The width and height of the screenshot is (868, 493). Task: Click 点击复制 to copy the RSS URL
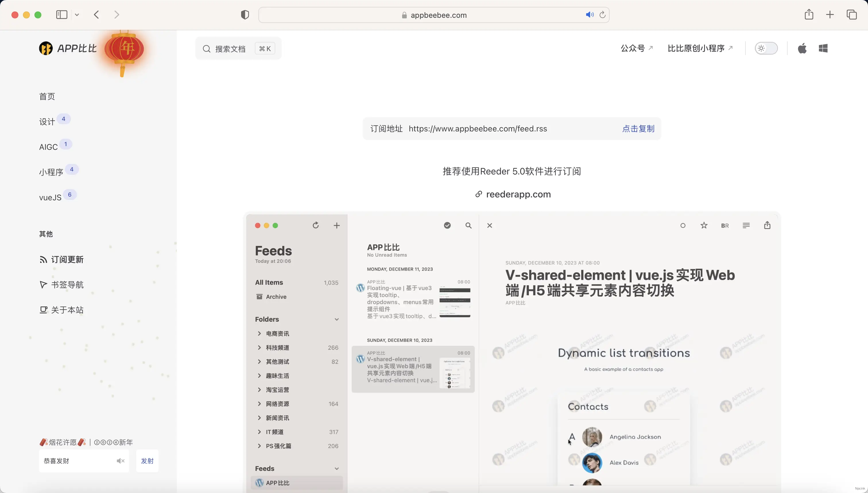coord(638,129)
